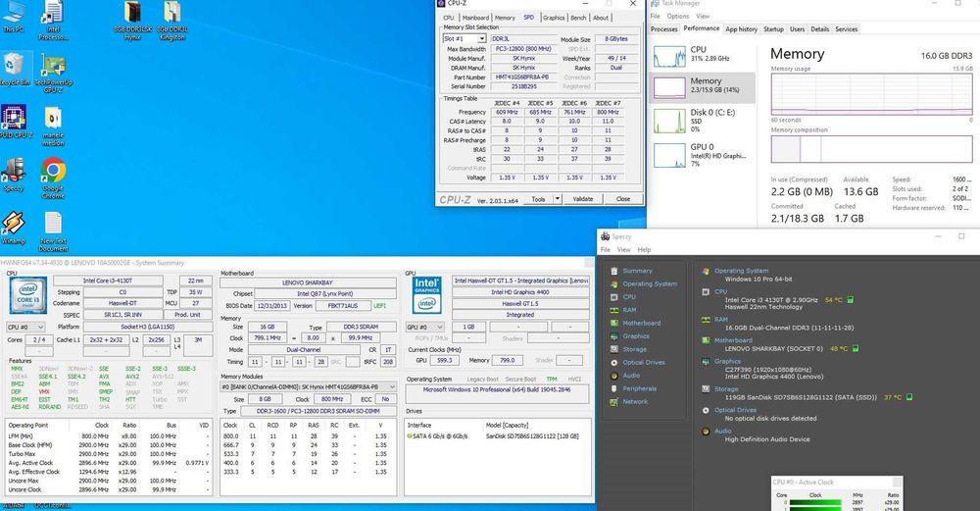This screenshot has width=980, height=511.
Task: Click the Part Number field in CPU-Z
Action: tap(522, 77)
